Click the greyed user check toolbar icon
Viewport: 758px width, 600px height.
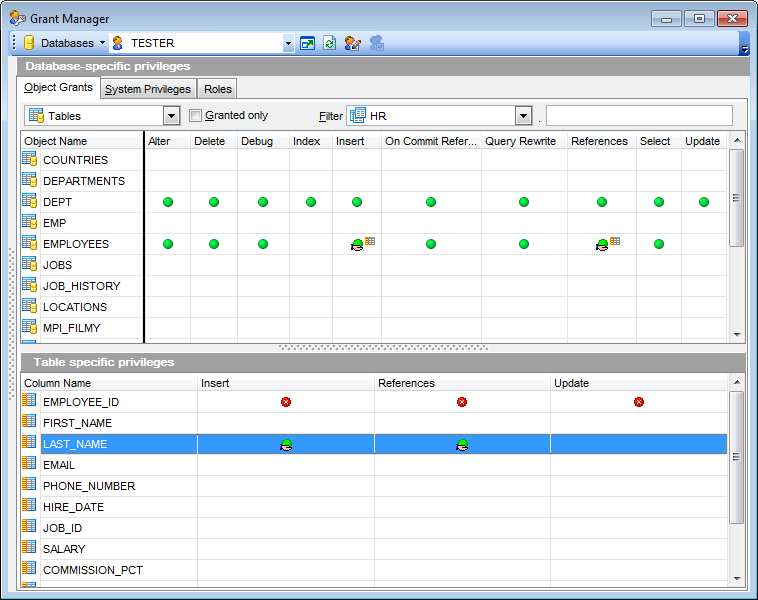(x=377, y=43)
